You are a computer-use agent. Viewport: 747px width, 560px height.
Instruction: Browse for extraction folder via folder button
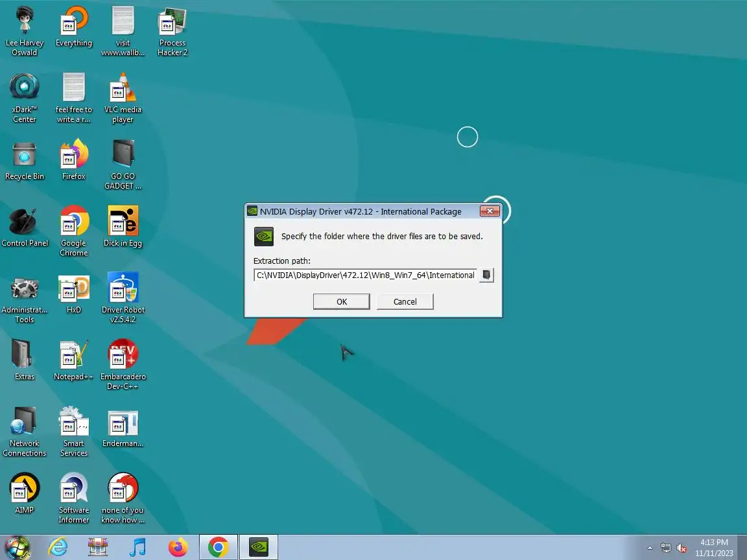pyautogui.click(x=486, y=275)
